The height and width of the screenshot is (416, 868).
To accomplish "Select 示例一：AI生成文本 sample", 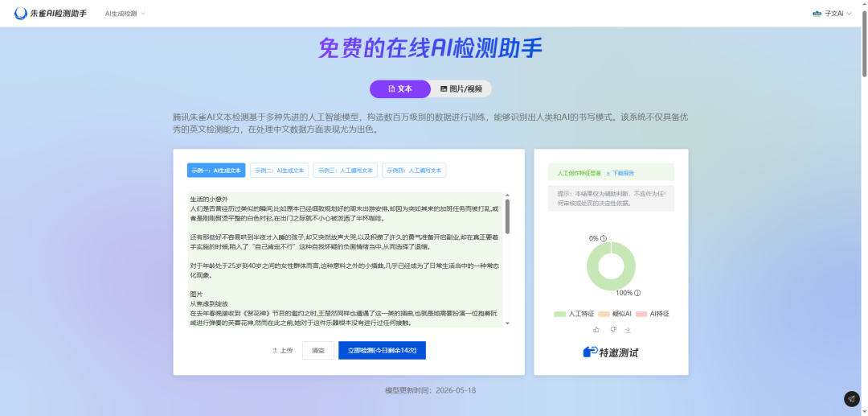I will pos(216,171).
